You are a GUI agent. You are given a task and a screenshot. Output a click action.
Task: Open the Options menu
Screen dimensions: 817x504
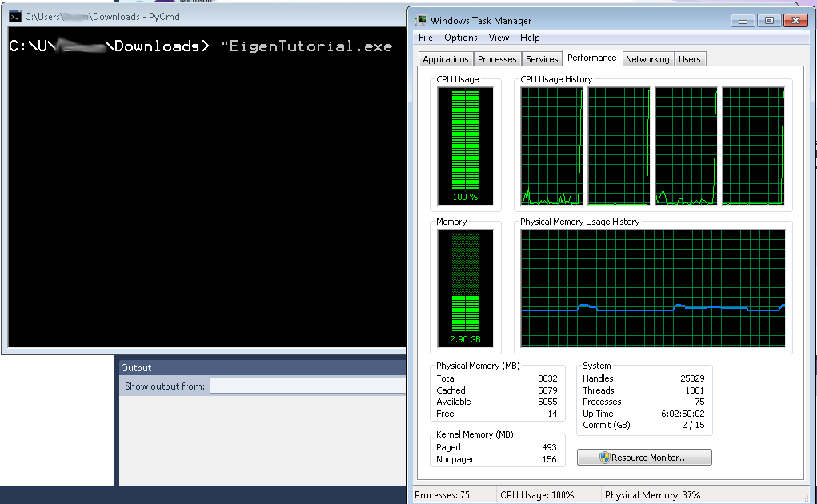(x=461, y=38)
